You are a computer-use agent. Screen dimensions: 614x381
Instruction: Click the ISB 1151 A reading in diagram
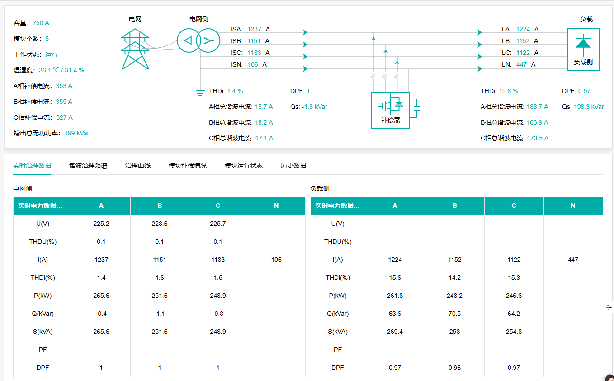tap(250, 41)
